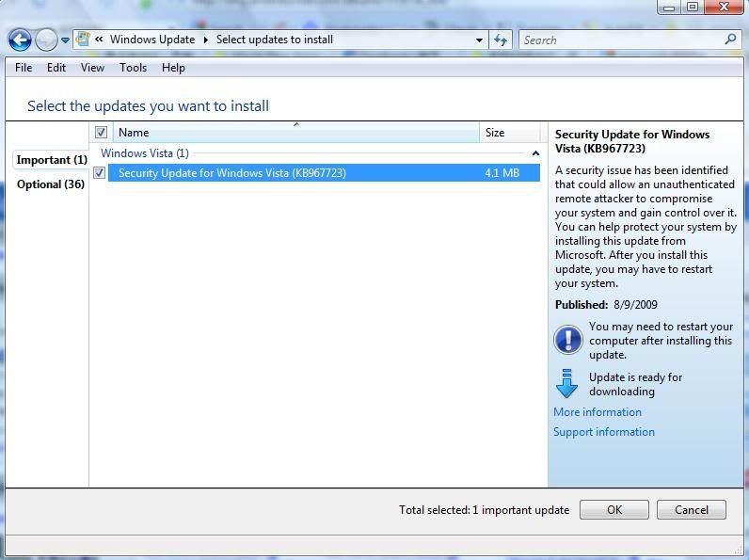Open the More information link

pos(598,412)
